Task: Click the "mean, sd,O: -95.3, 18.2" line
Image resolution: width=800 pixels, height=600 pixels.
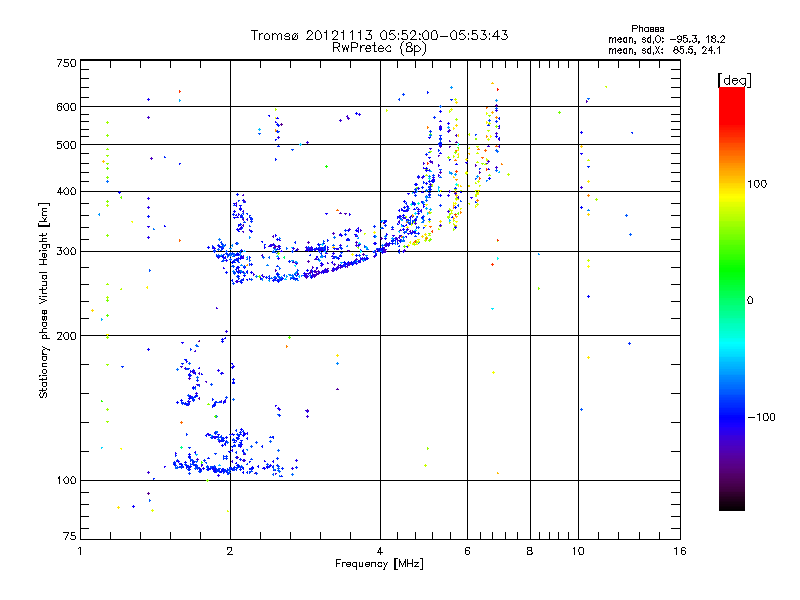Action: pyautogui.click(x=666, y=39)
